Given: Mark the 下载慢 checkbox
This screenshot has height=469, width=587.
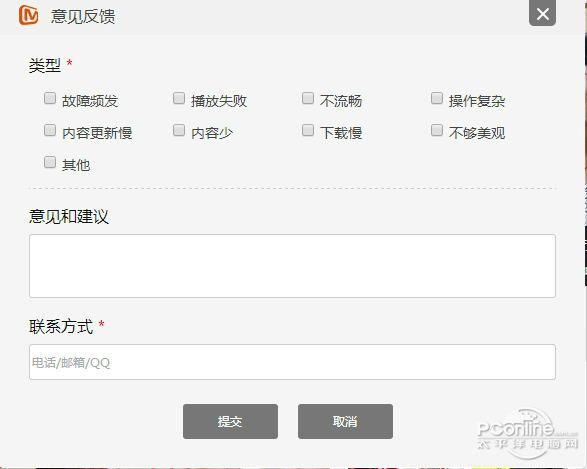Looking at the screenshot, I should 308,130.
